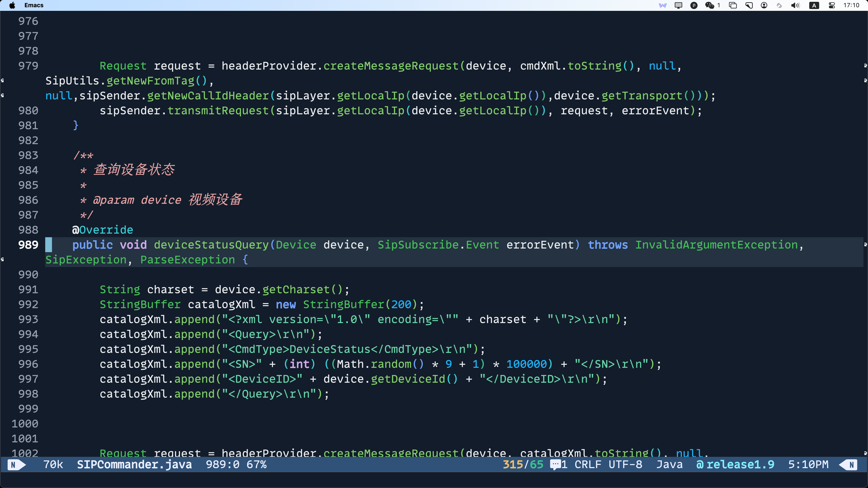Open SIPCommander.java buffer name menu
The image size is (868, 488).
coord(134,465)
